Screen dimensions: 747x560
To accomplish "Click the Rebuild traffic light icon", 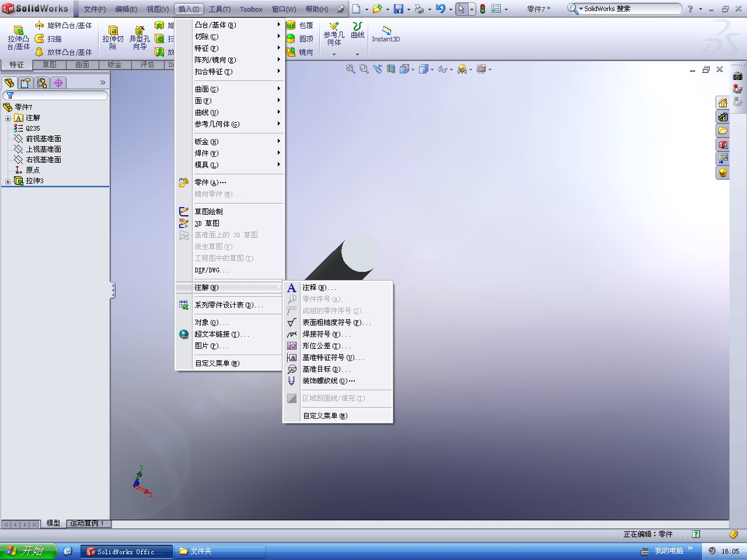I will click(483, 9).
